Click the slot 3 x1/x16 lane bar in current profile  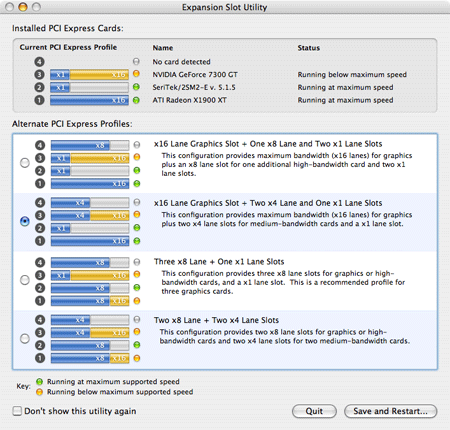click(89, 74)
